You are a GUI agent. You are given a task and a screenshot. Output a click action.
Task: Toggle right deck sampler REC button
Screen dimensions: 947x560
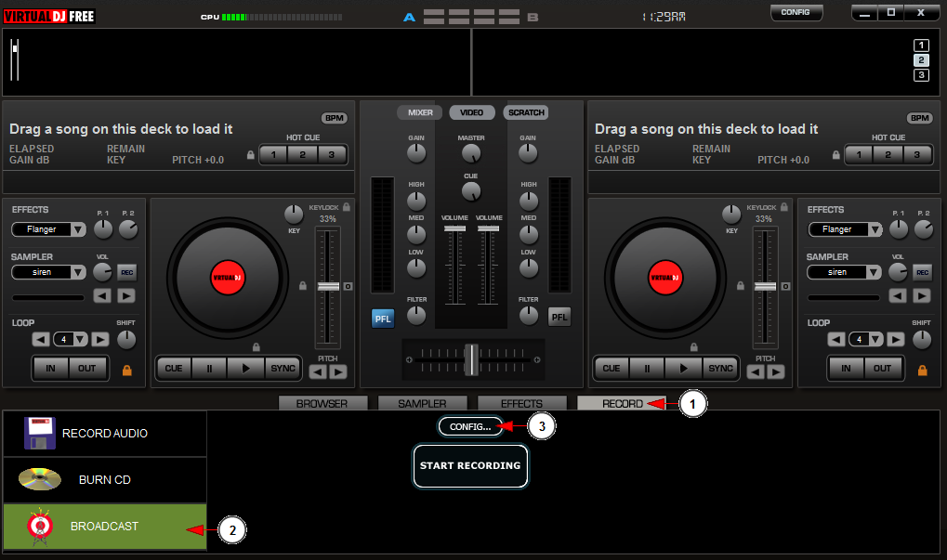(x=922, y=272)
